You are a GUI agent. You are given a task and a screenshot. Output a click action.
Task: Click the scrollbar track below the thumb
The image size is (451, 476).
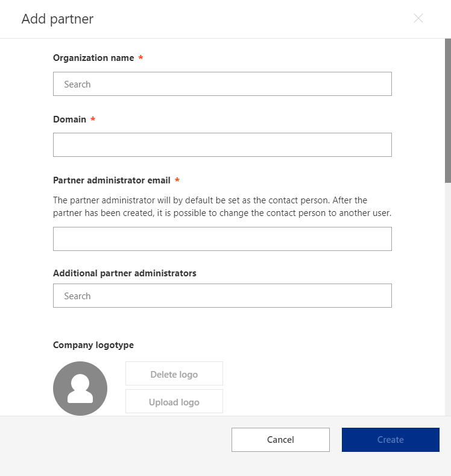tap(447, 302)
